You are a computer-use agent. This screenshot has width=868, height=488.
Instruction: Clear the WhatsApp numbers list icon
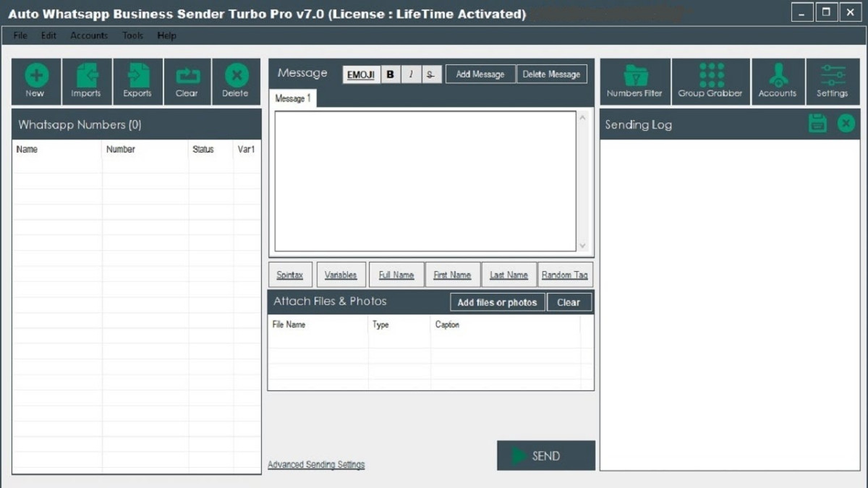click(x=187, y=77)
